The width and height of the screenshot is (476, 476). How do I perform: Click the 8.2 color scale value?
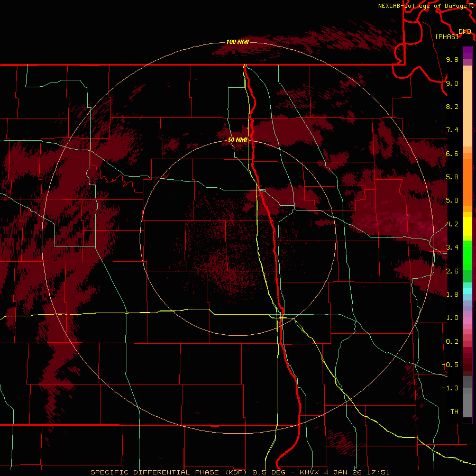pyautogui.click(x=452, y=106)
